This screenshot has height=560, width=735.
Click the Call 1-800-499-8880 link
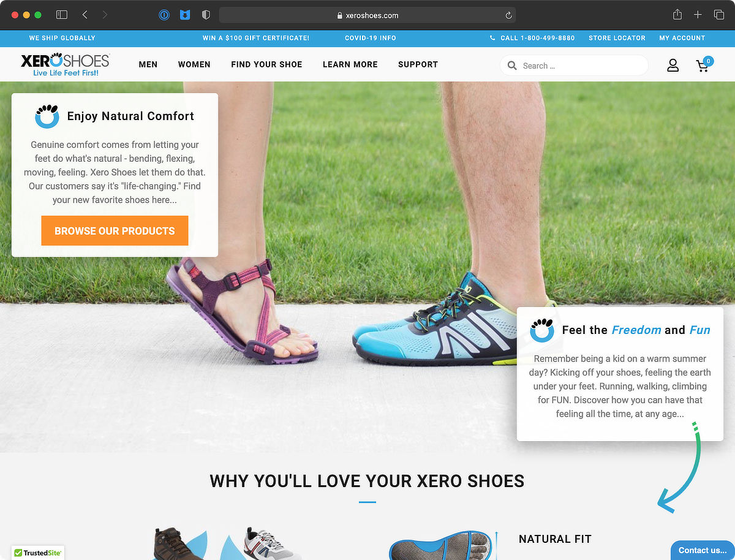(x=538, y=38)
